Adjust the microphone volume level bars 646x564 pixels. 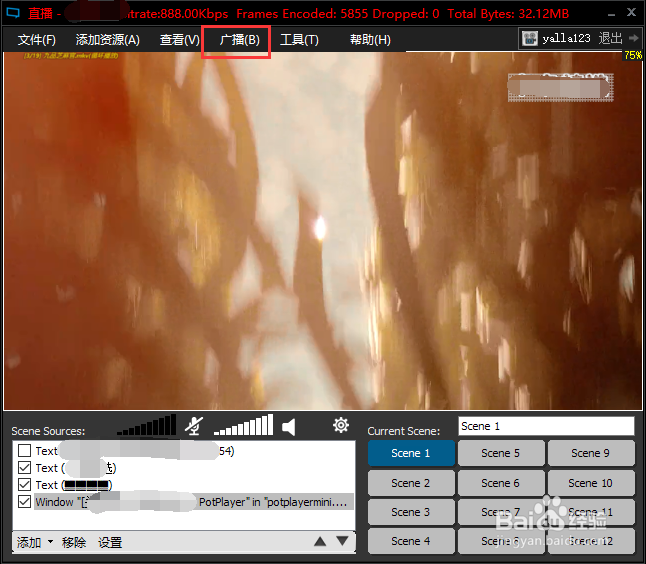[147, 425]
